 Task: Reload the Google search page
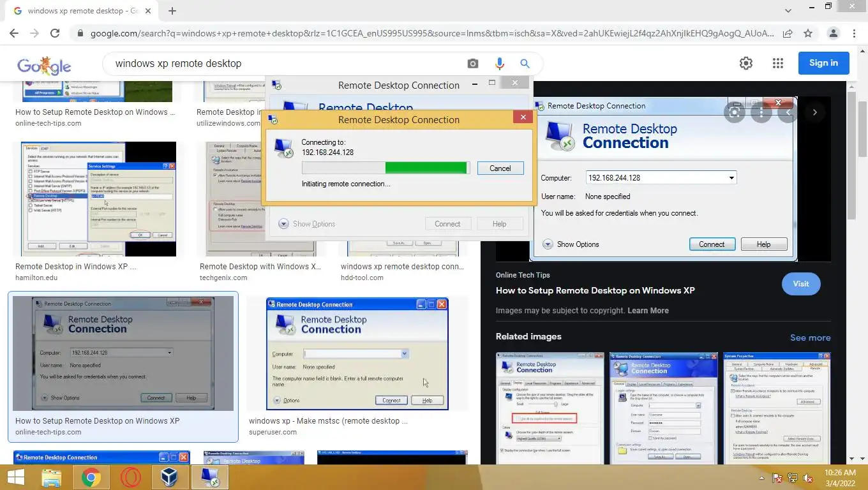(55, 33)
